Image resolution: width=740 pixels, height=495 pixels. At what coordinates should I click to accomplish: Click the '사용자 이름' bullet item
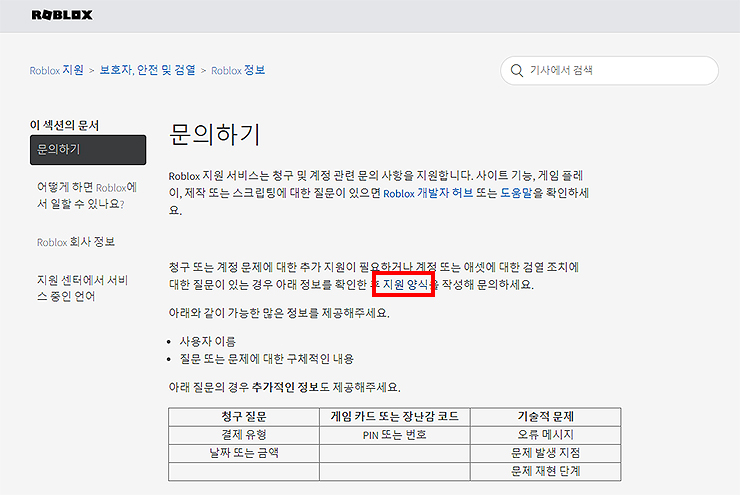pos(208,341)
